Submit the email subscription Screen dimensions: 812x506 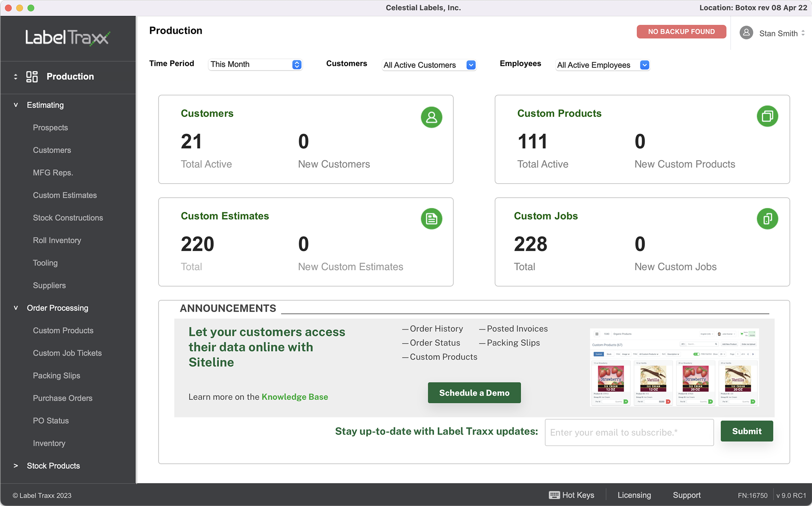point(747,431)
